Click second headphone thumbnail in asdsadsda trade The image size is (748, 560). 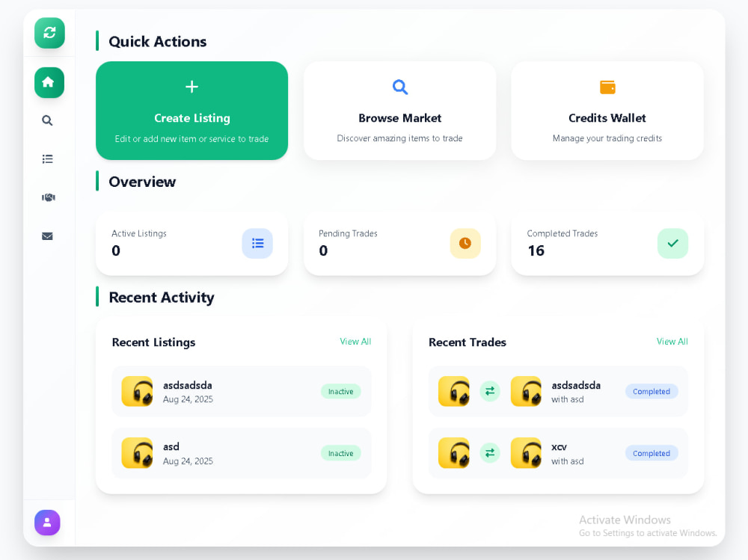tap(526, 391)
